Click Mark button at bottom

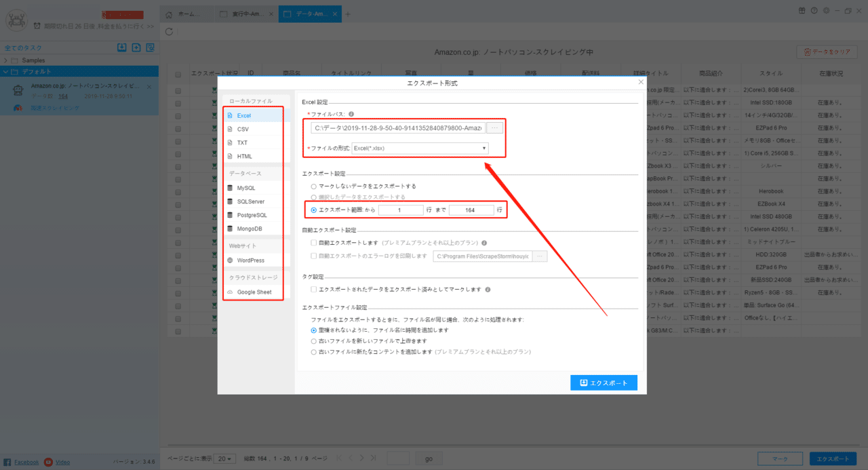pos(781,459)
